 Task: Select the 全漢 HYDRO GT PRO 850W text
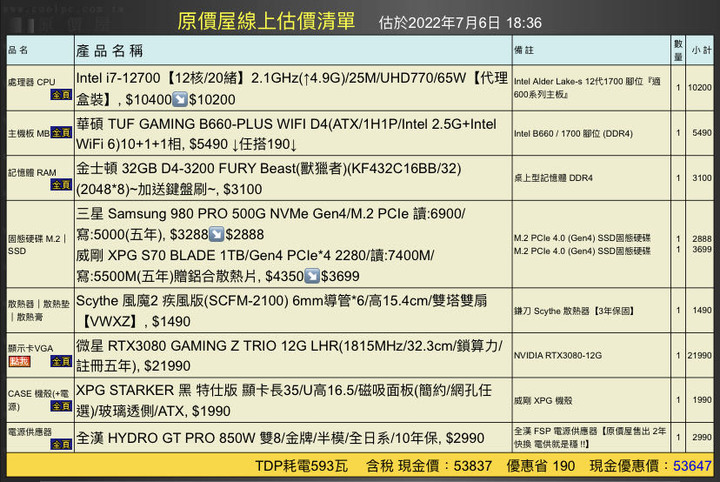(x=280, y=438)
